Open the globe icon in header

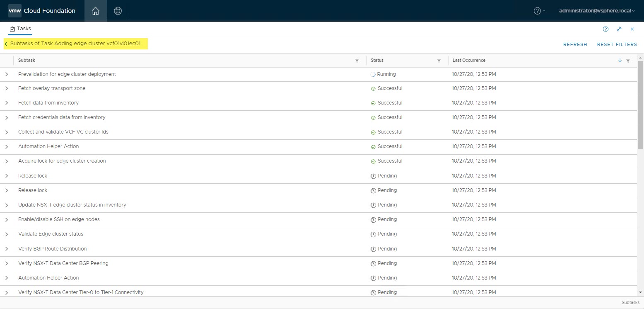(118, 11)
